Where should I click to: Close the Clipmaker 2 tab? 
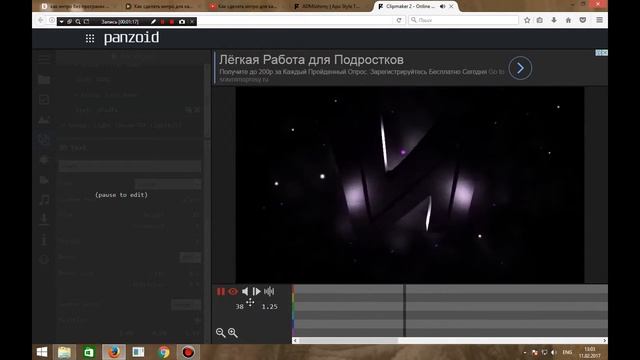point(451,7)
